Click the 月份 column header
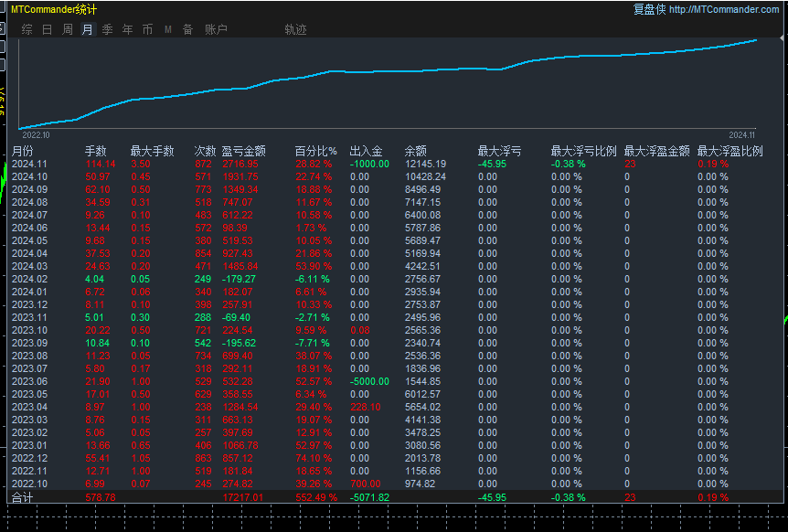This screenshot has width=788, height=532. point(23,151)
